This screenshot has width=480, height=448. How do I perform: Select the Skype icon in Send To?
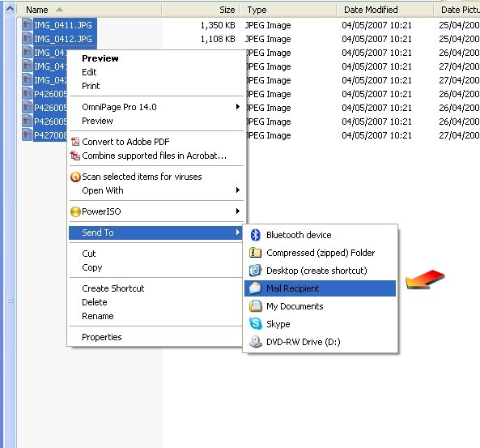pos(255,324)
